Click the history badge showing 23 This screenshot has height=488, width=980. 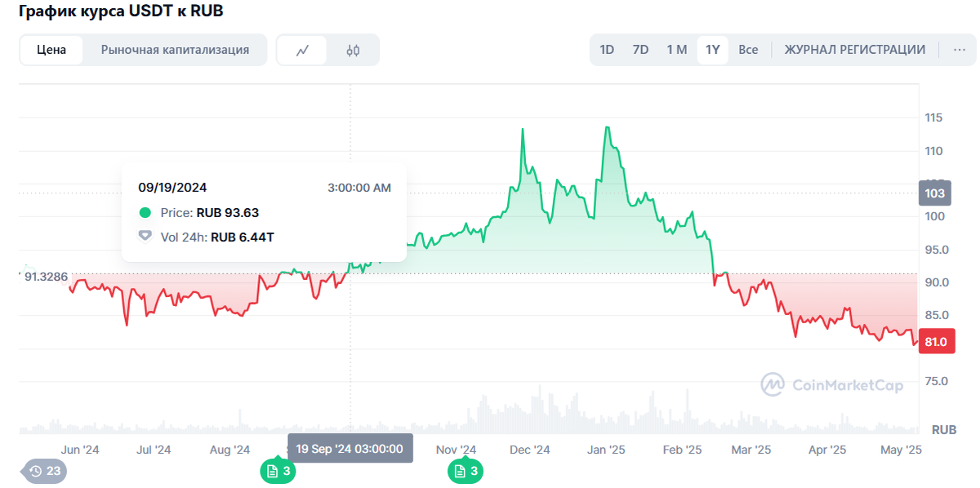coord(43,471)
